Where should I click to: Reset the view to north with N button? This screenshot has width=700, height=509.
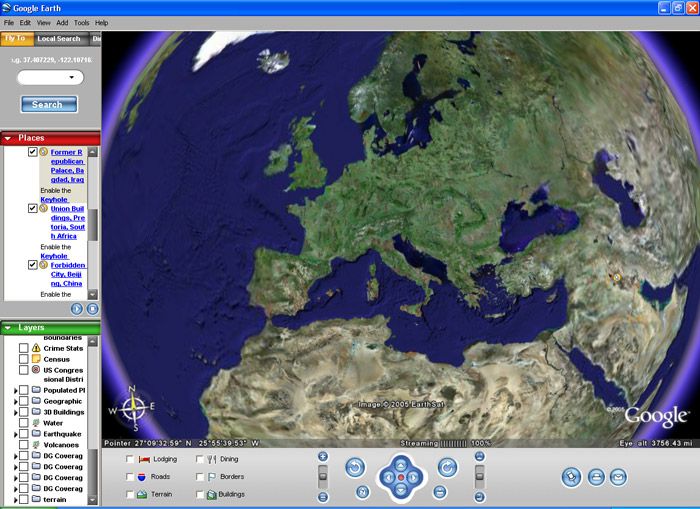[x=362, y=492]
